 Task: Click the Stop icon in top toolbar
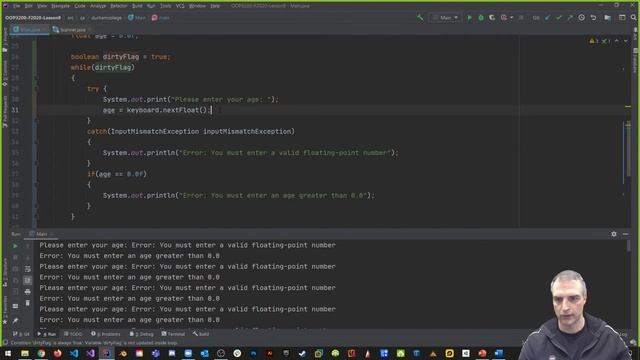coord(521,18)
